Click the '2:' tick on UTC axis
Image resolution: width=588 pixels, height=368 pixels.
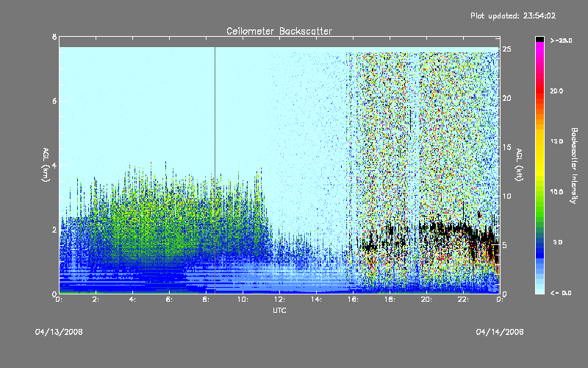click(96, 300)
